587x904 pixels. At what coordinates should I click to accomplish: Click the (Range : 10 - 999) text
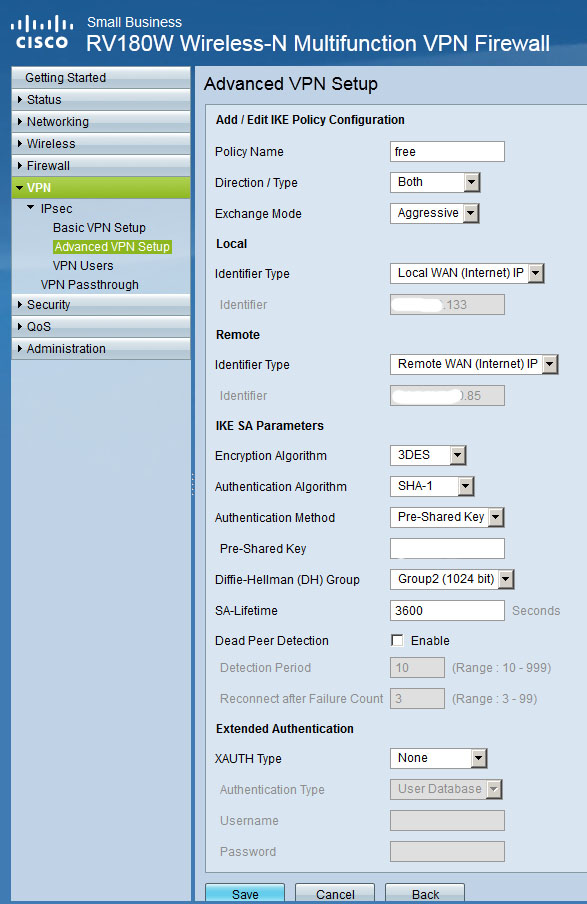pyautogui.click(x=502, y=668)
